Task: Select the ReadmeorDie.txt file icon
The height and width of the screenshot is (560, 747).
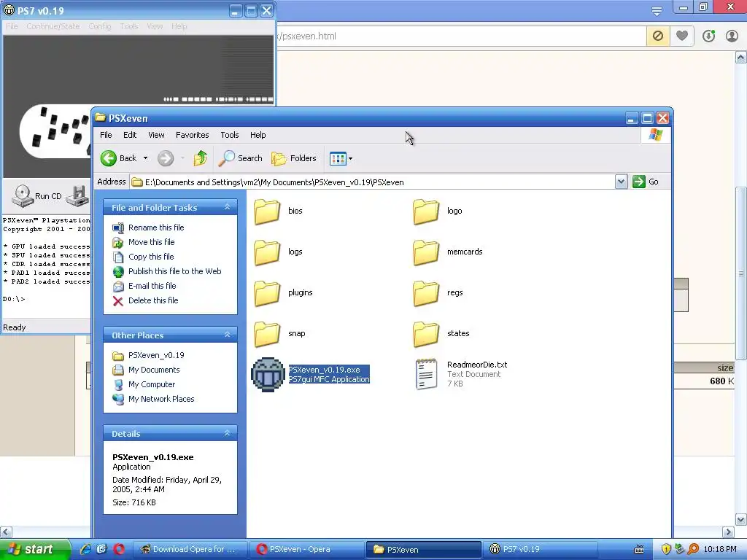Action: coord(426,374)
